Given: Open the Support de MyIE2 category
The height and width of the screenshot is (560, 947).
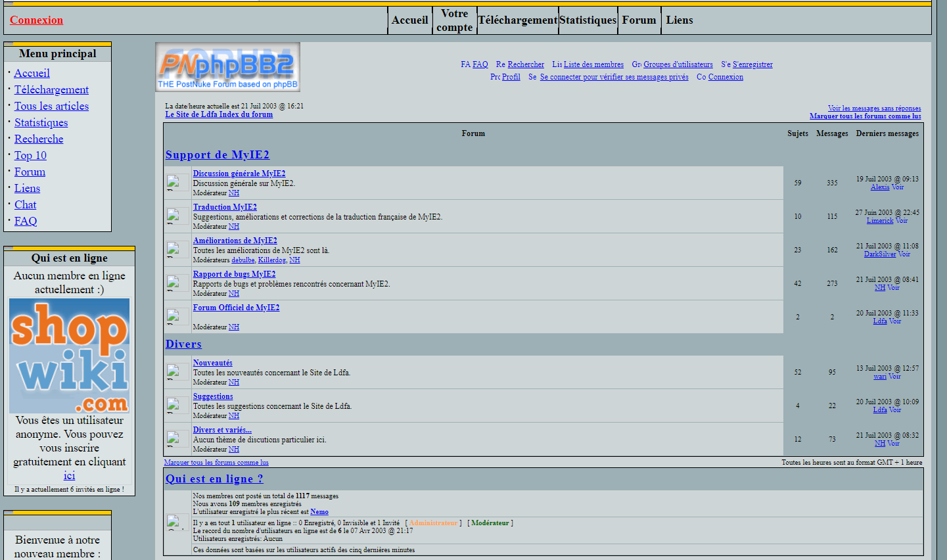Looking at the screenshot, I should pos(218,155).
